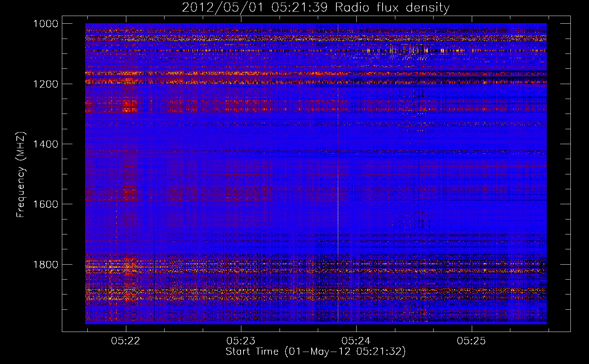Click the plot title '2012/05/01 05:21:39 Radio flux density'

coord(316,7)
